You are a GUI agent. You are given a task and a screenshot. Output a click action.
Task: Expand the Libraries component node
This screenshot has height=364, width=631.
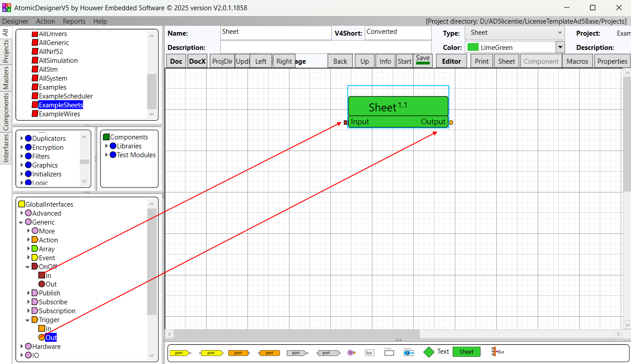point(107,146)
